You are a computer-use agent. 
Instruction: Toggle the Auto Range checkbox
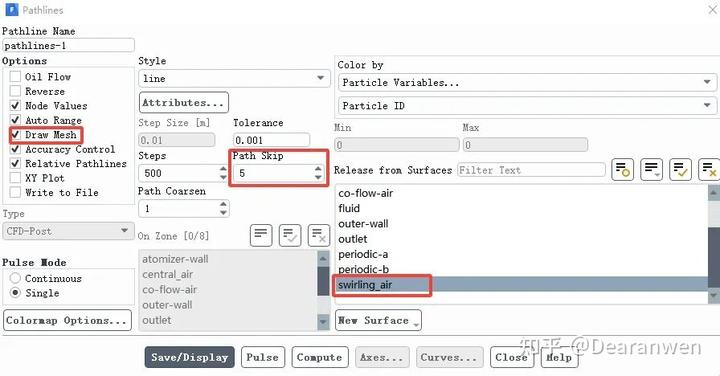point(15,120)
